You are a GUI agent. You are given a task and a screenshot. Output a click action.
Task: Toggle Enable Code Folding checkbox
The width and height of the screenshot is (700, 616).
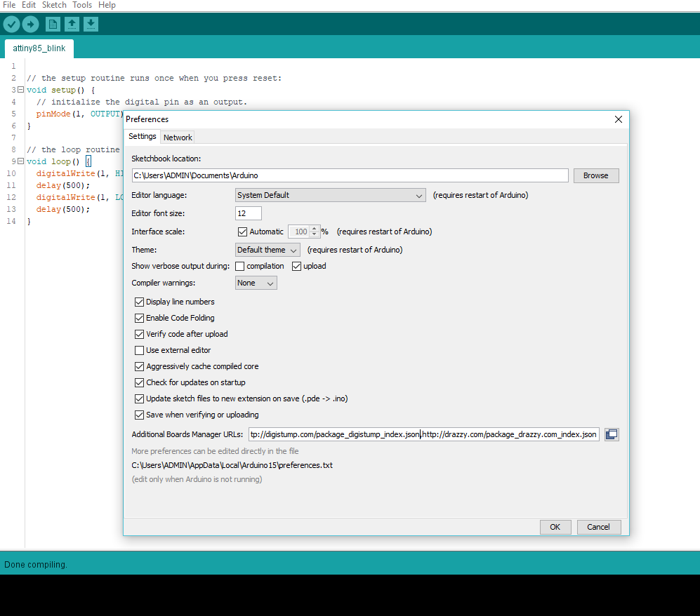coord(139,318)
